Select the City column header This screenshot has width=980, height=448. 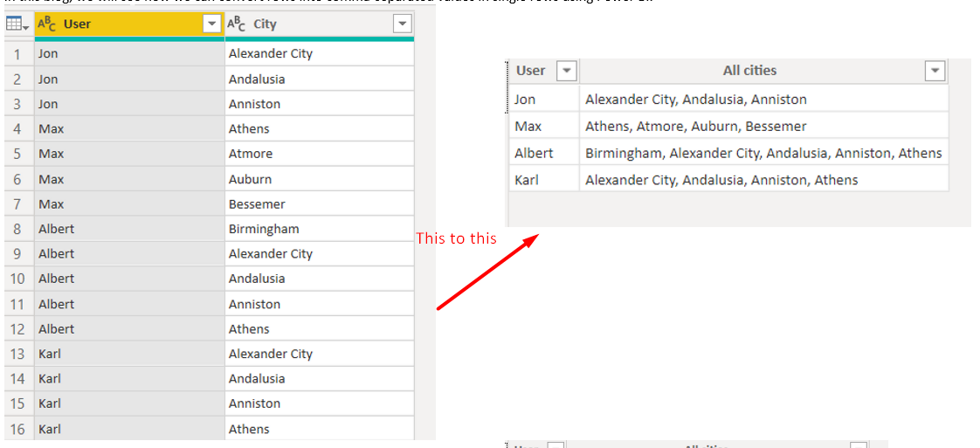[x=320, y=24]
